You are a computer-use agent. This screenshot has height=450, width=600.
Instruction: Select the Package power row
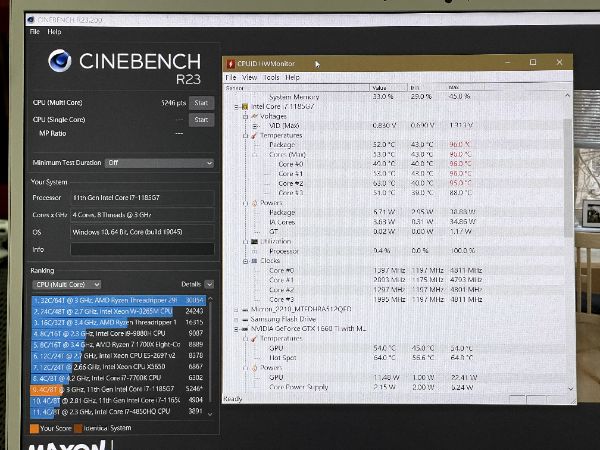point(393,212)
